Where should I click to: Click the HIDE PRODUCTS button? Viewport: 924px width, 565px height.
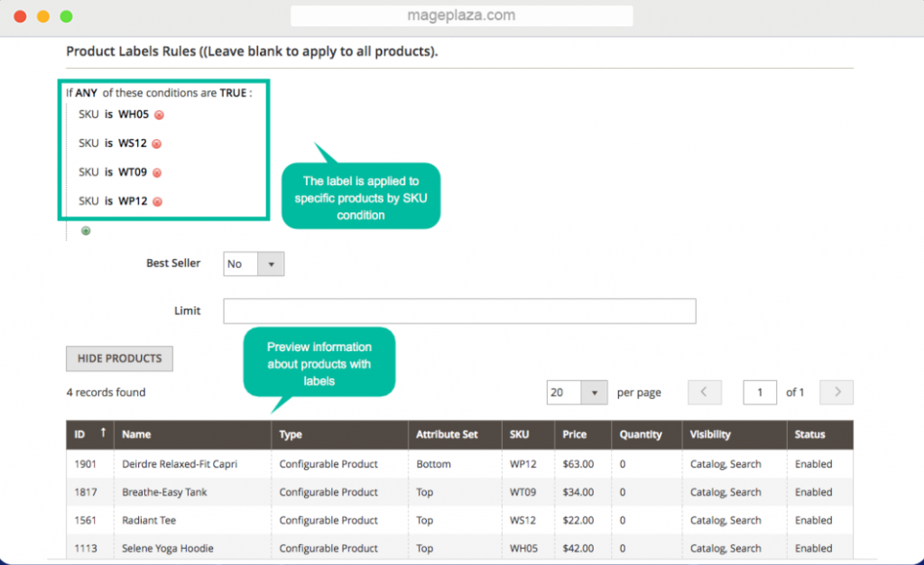(x=119, y=358)
